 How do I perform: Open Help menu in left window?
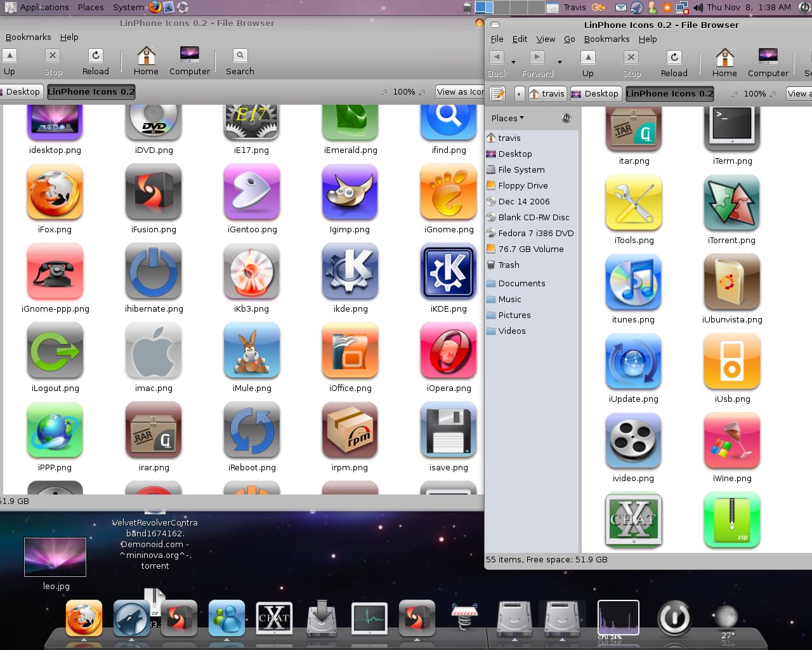coord(69,37)
